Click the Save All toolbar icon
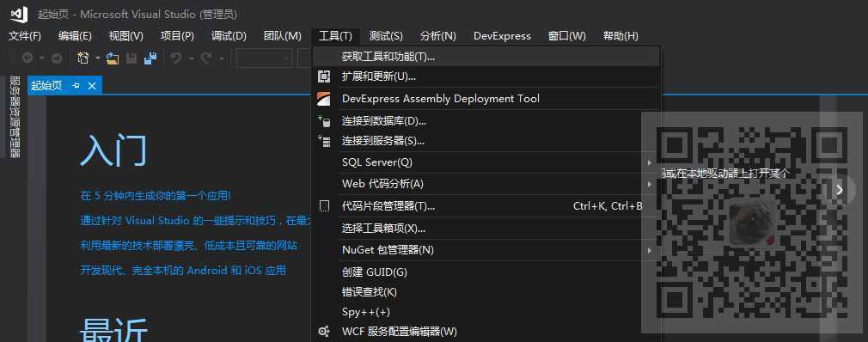Viewport: 868px width, 342px height. (150, 58)
